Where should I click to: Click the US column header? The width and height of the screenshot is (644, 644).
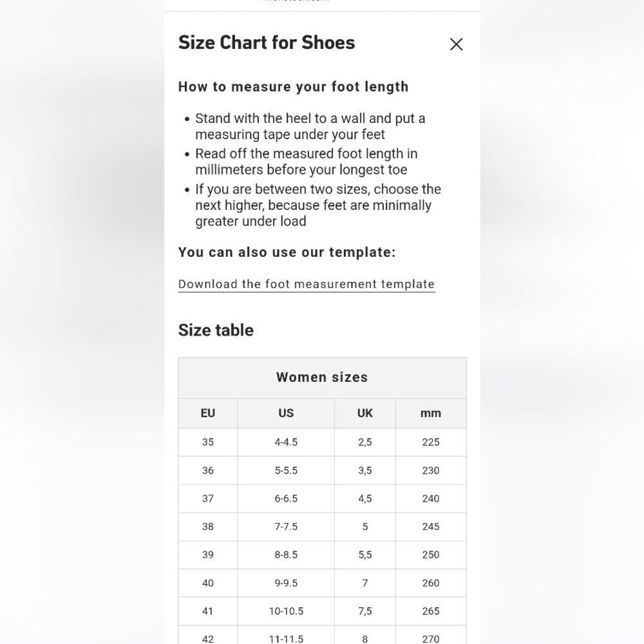pyautogui.click(x=286, y=413)
